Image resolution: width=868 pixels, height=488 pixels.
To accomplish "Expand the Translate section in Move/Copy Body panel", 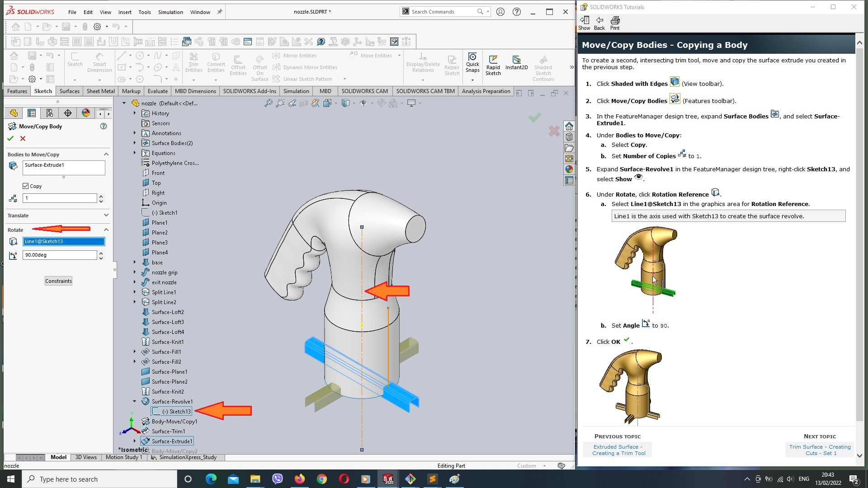I will (x=106, y=215).
